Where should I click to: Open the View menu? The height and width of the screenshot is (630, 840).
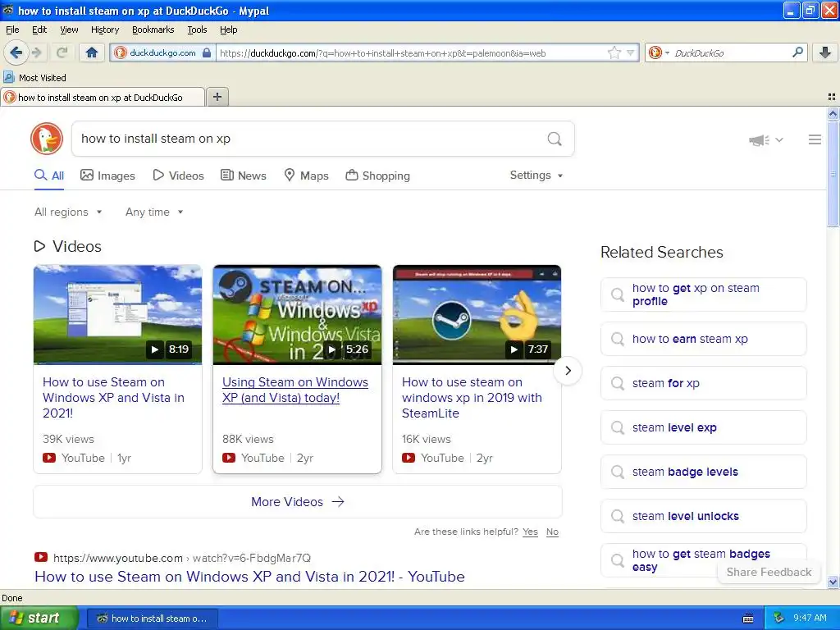click(69, 30)
